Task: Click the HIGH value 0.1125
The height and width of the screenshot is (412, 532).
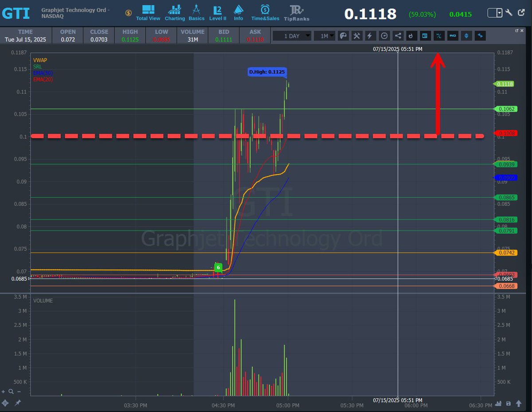Action: [x=130, y=39]
